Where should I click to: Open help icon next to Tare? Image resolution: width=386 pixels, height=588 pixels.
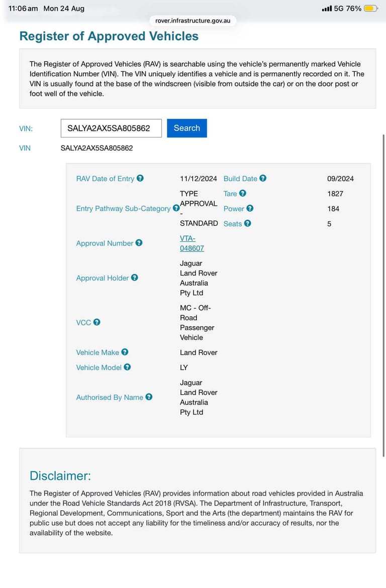coord(242,193)
